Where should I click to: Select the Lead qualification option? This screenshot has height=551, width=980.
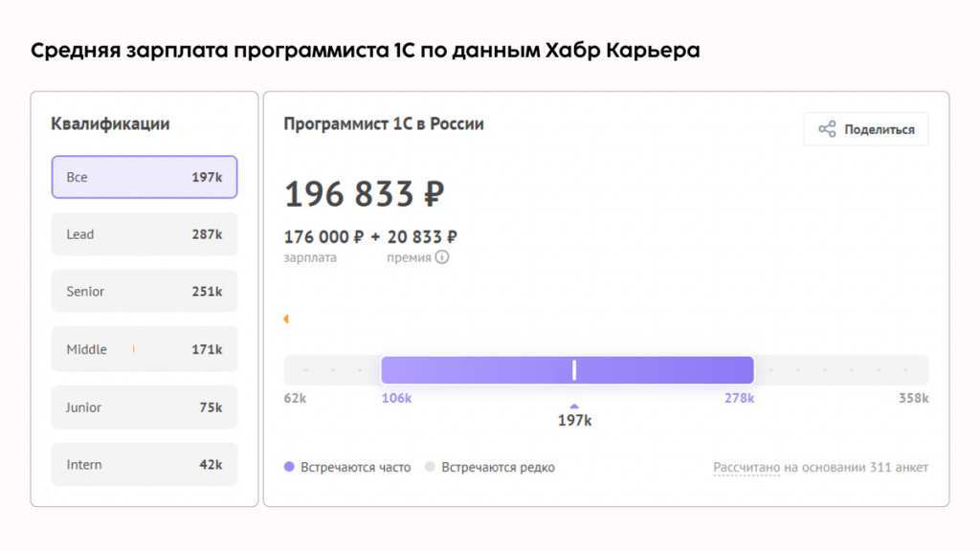(144, 234)
